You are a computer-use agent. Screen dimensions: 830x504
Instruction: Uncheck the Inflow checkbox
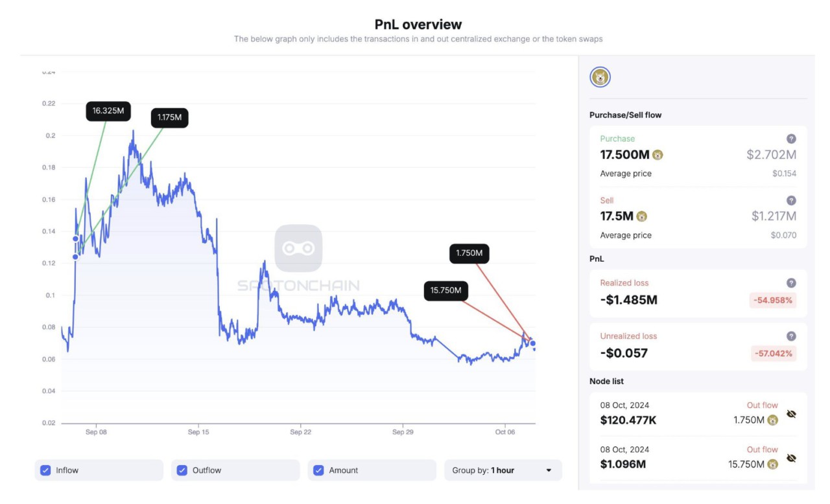[45, 470]
